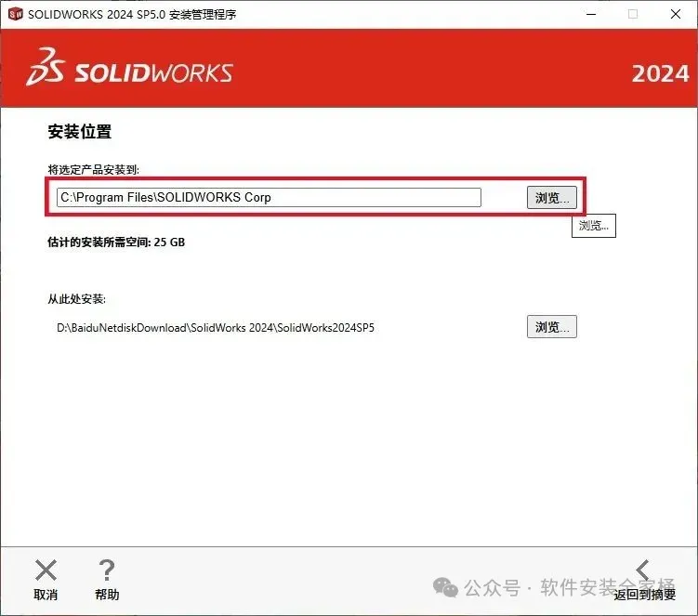698x616 pixels.
Task: Click the 取消 text label
Action: 46,595
